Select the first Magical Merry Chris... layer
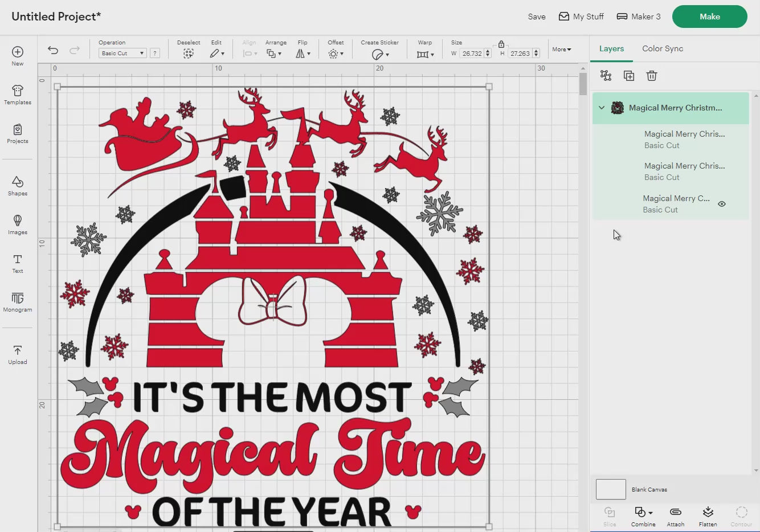760x532 pixels. [671, 140]
